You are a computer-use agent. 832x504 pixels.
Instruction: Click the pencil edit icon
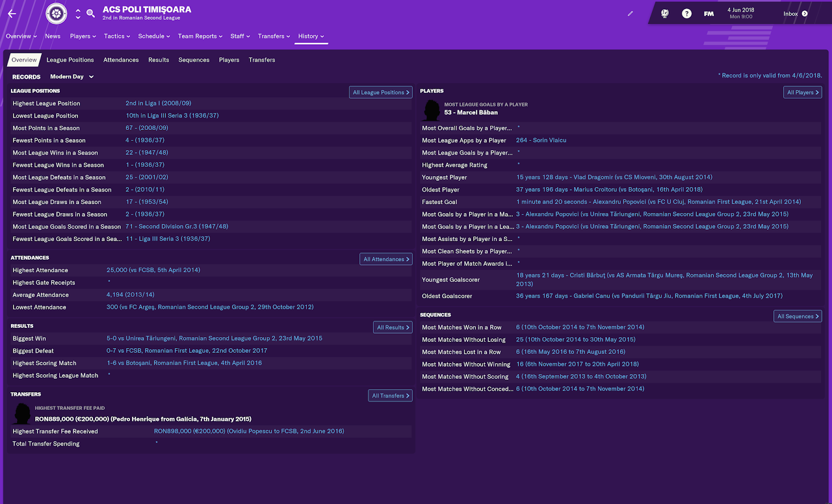(x=630, y=14)
